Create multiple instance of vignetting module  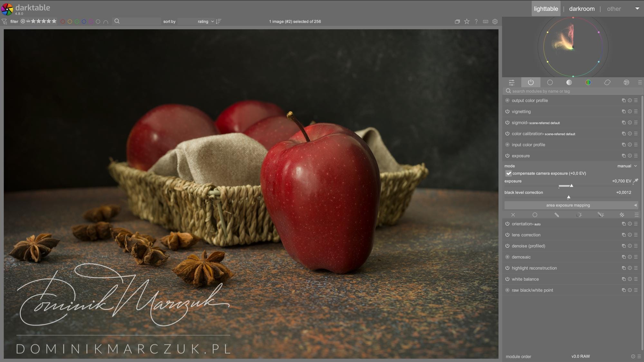click(x=624, y=112)
